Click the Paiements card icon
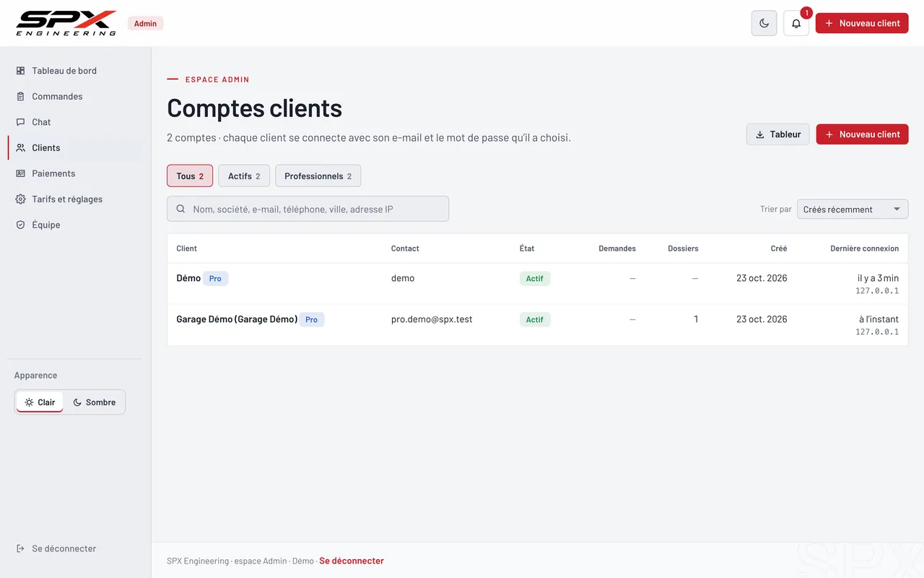 (x=20, y=173)
